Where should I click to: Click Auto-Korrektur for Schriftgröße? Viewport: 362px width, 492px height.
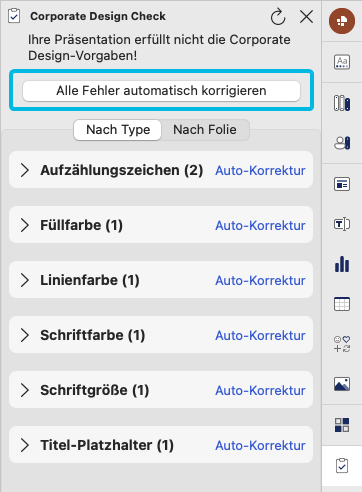(260, 390)
